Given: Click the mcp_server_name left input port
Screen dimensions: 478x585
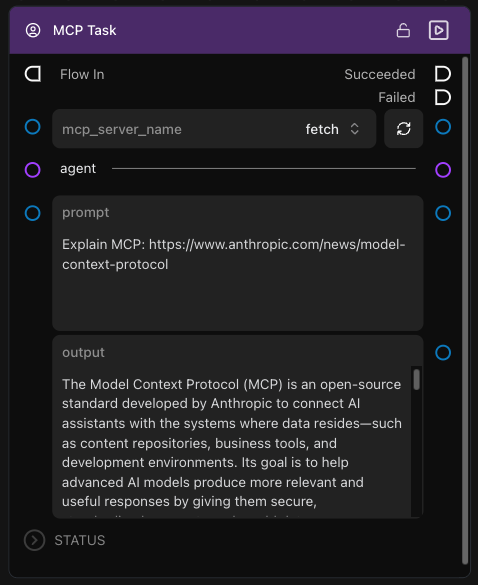Looking at the screenshot, I should pyautogui.click(x=32, y=127).
